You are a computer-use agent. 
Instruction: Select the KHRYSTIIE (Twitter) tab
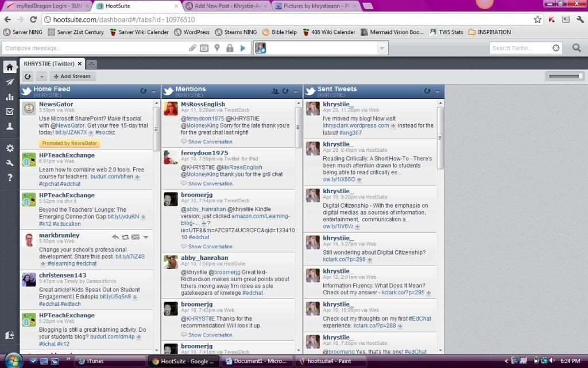point(49,64)
